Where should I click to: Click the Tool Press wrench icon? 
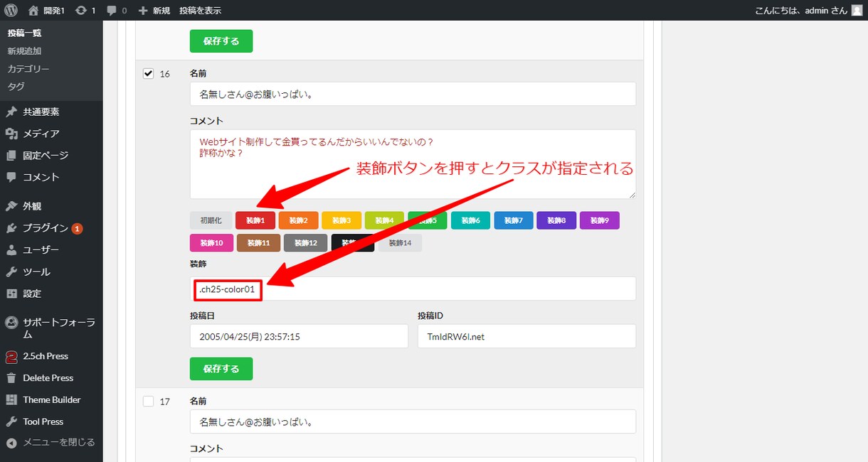click(11, 421)
